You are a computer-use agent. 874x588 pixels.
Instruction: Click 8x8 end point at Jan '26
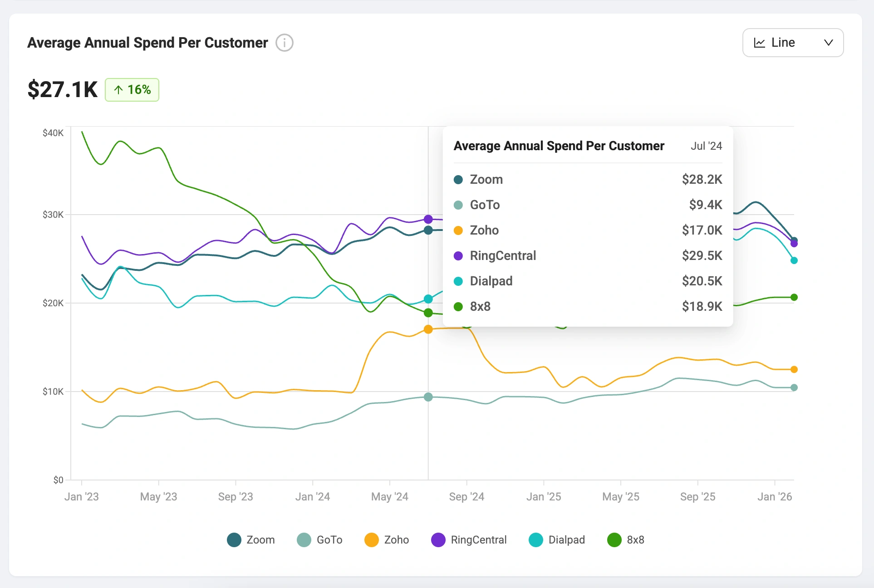pyautogui.click(x=794, y=297)
